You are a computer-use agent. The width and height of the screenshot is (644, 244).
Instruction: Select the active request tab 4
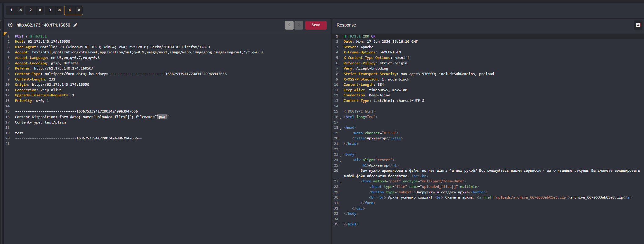(70, 10)
